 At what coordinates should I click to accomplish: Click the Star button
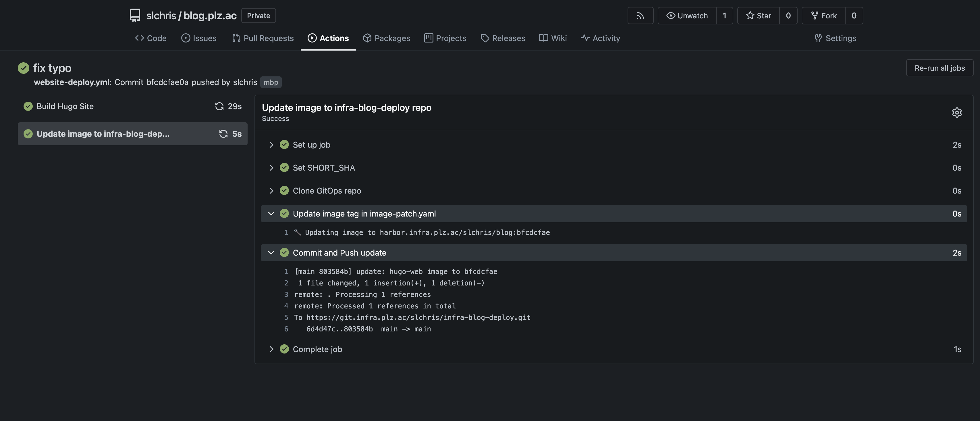(x=758, y=16)
